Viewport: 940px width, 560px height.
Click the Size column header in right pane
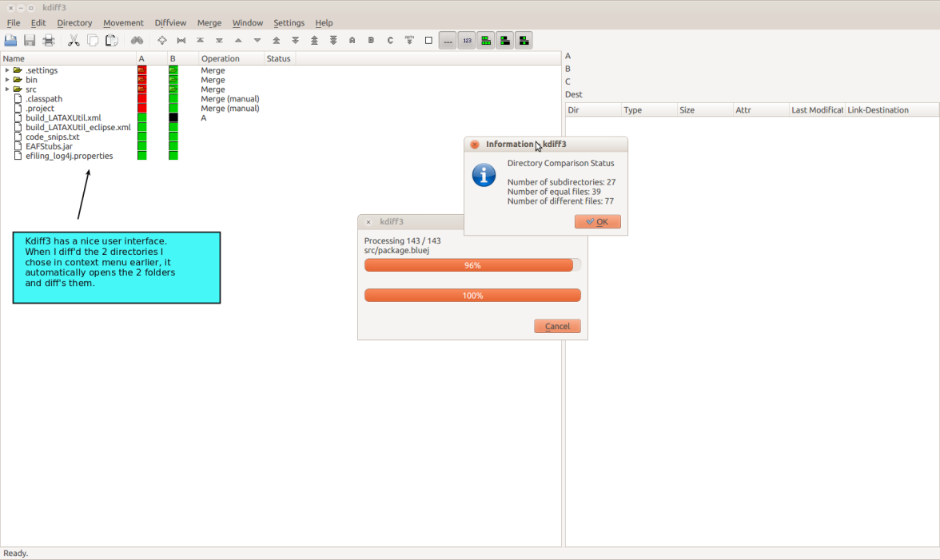pos(705,110)
